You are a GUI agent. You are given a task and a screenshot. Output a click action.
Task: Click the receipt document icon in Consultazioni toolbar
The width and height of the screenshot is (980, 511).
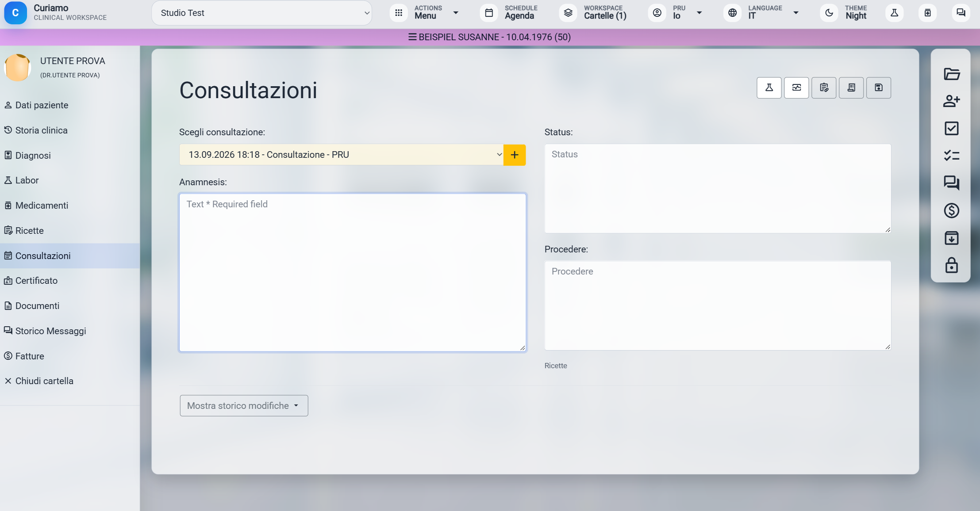point(851,88)
